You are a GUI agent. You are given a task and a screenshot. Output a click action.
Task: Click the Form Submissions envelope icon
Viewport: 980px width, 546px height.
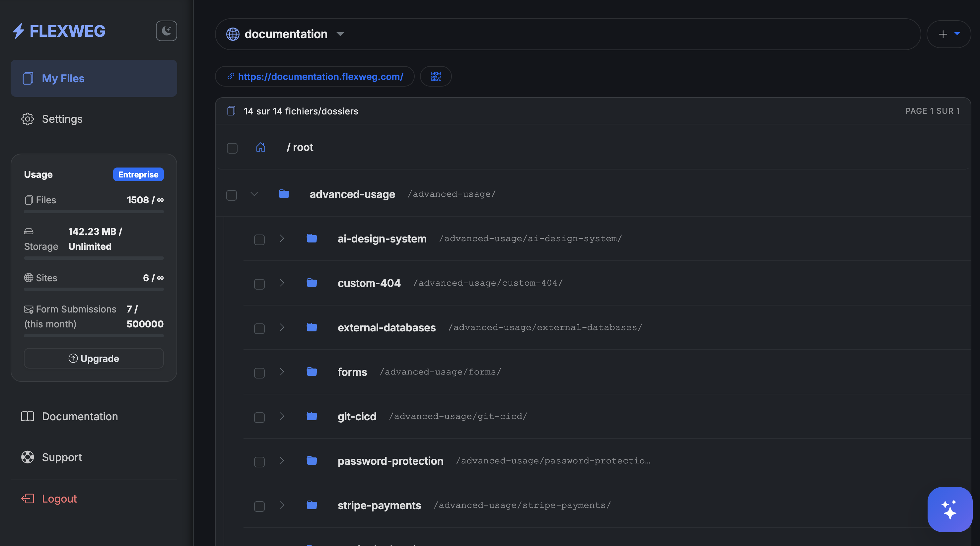[29, 309]
